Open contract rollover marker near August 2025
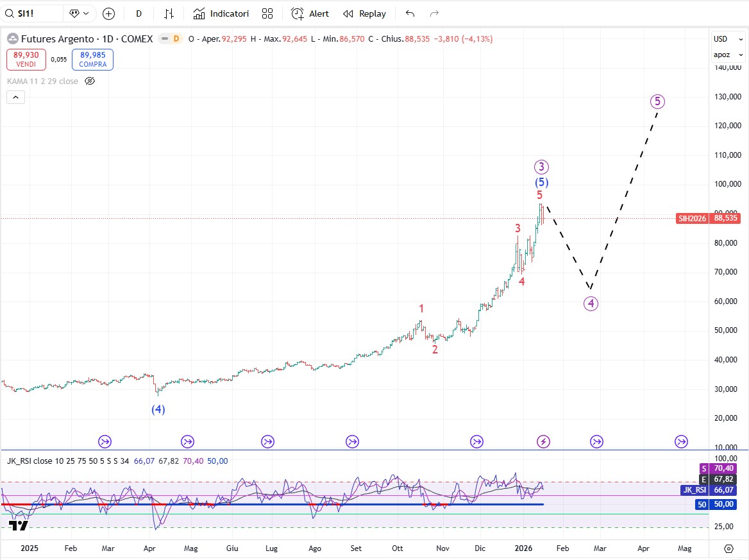Viewport: 749px width, 560px height. tap(353, 442)
